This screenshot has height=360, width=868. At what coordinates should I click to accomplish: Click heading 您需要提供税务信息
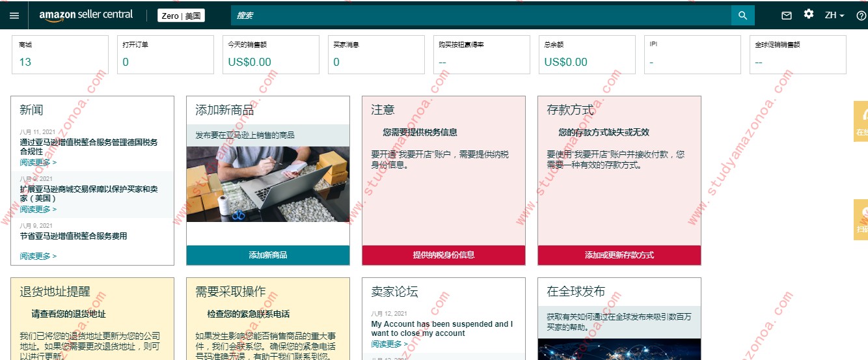click(x=420, y=132)
